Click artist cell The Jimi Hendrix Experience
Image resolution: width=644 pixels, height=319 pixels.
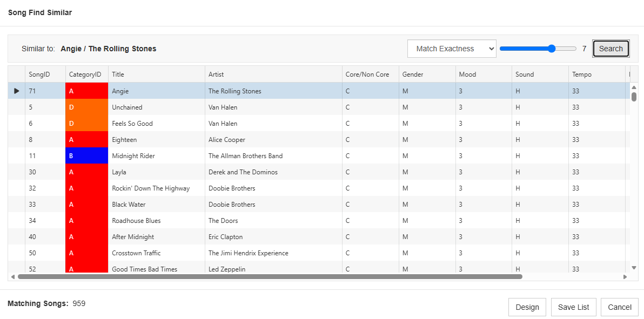pos(273,253)
